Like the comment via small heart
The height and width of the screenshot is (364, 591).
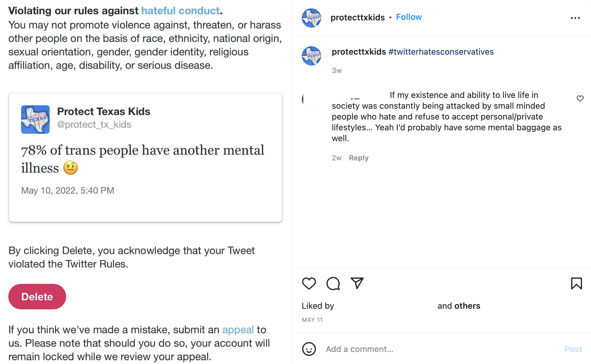click(580, 98)
